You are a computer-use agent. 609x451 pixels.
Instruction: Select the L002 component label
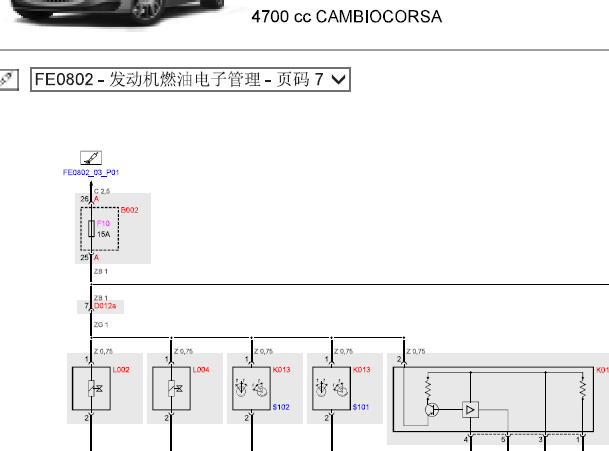coord(121,370)
